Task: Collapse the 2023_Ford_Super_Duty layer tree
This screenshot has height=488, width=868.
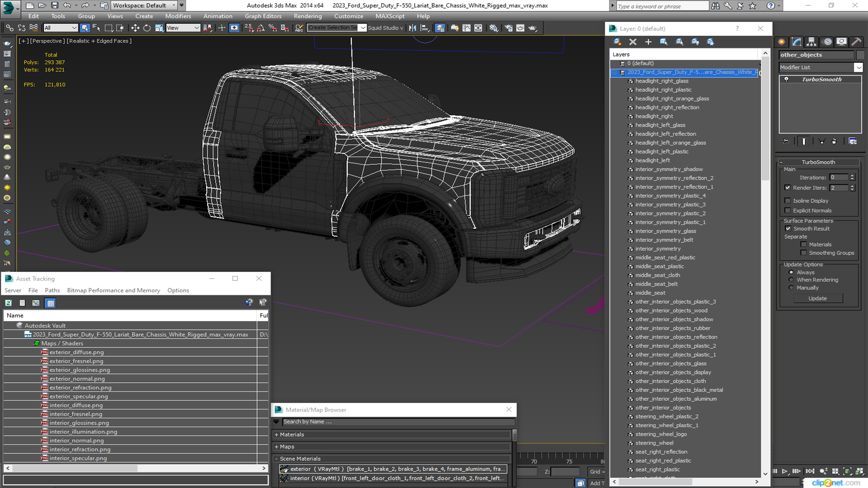Action: tap(614, 72)
